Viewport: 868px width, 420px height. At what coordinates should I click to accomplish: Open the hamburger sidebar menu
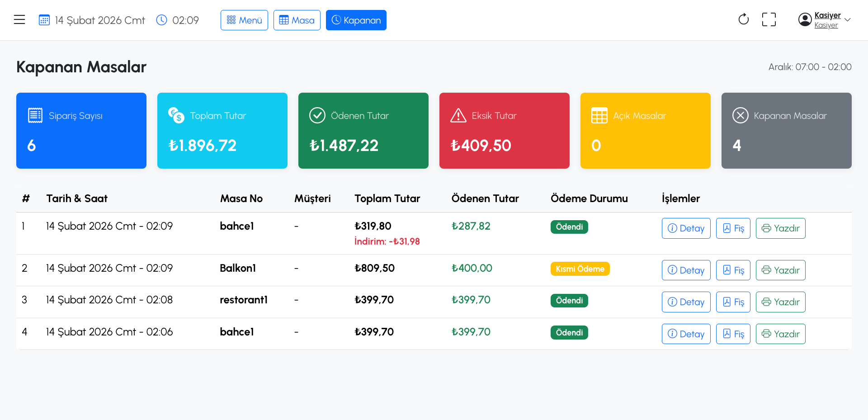coord(19,20)
